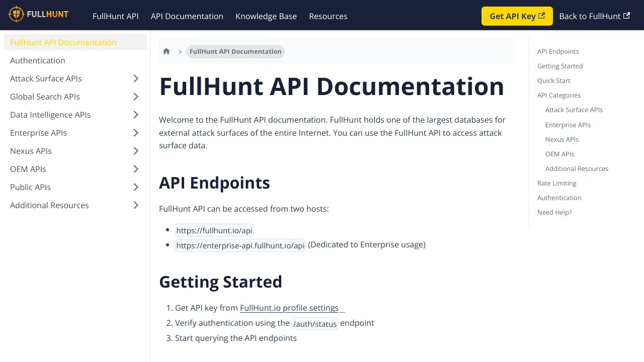
Task: Click FullHunt API Documentation breadcrumb pill
Action: click(235, 51)
